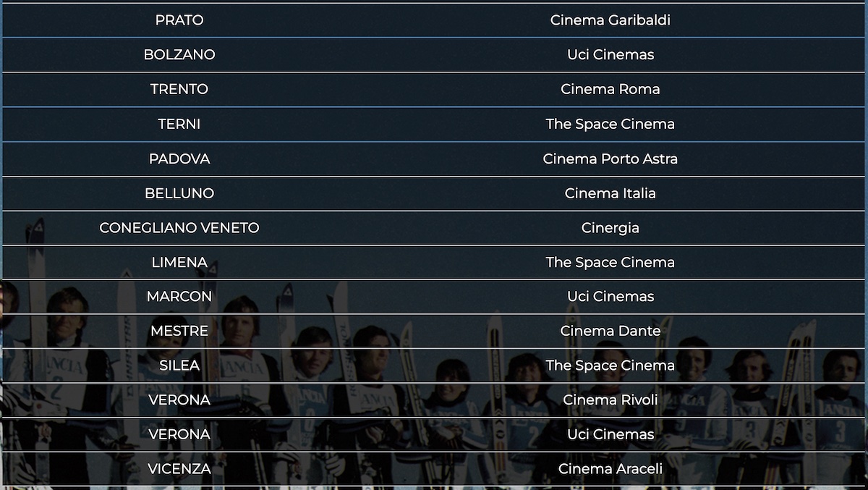The height and width of the screenshot is (490, 868).
Task: Select Cinema Porto Astra in Padova
Action: [x=610, y=159]
